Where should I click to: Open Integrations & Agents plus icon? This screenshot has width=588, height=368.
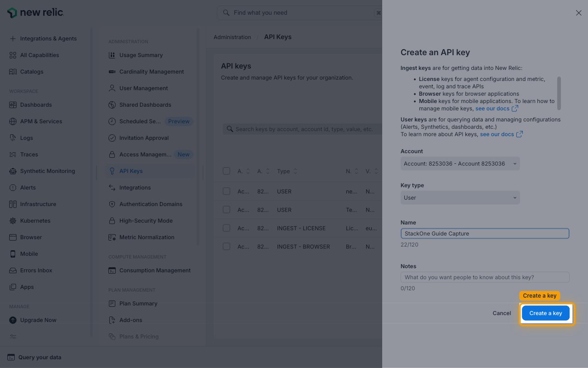click(x=13, y=39)
